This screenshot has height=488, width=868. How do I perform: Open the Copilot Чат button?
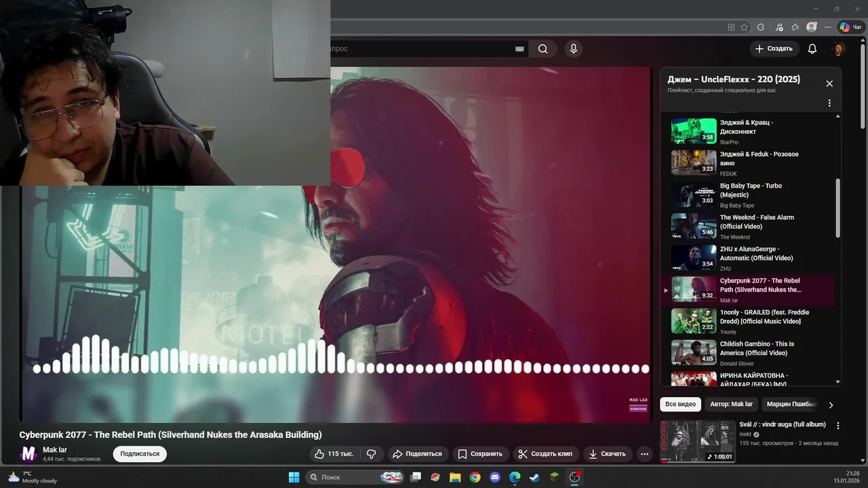coord(850,27)
